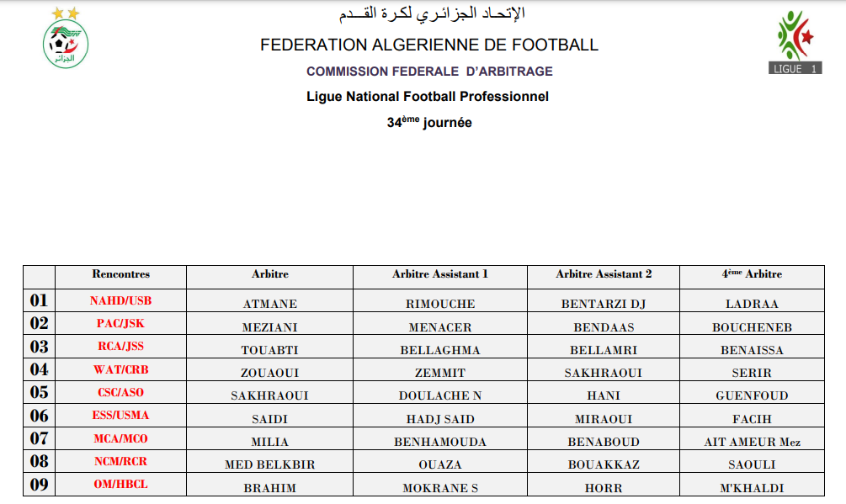Viewport: 846px width, 504px height.
Task: Select fourth referee AIT AMEUR Mez
Action: (x=752, y=443)
